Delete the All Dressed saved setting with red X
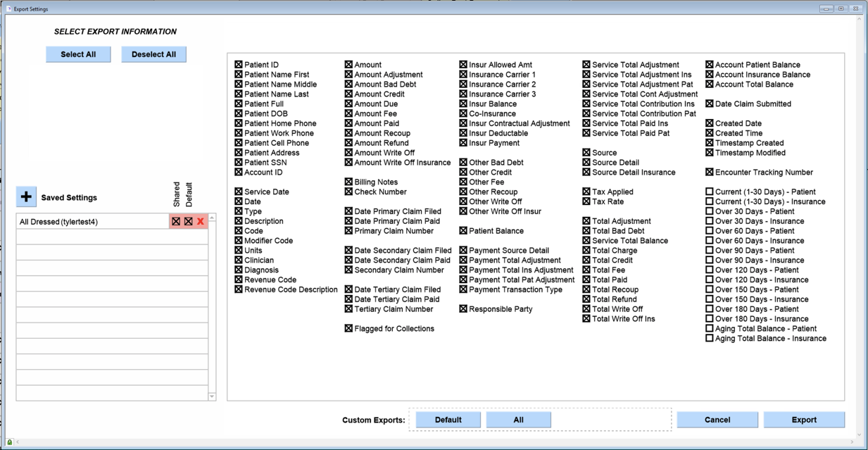The image size is (868, 450). (201, 221)
